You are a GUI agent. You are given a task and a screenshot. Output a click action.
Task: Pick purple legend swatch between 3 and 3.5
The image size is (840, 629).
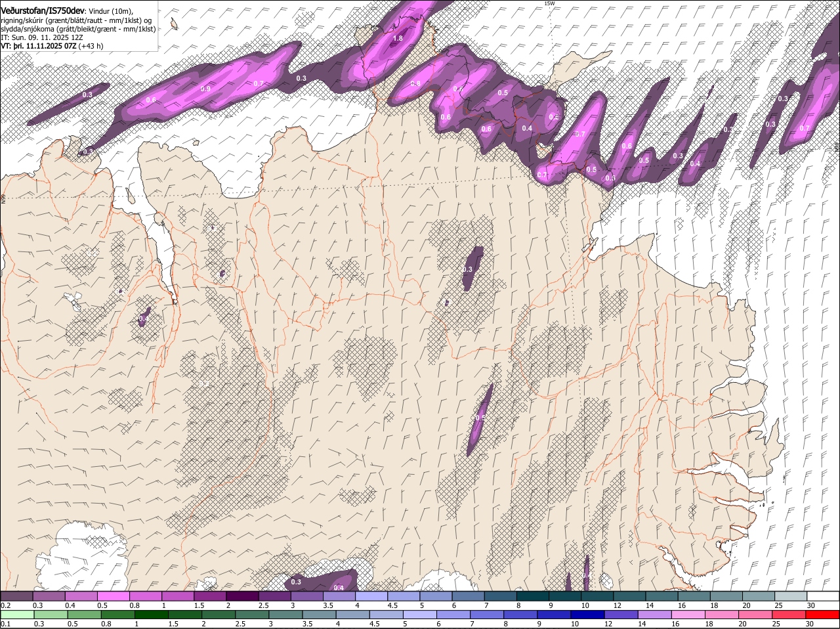[306, 596]
